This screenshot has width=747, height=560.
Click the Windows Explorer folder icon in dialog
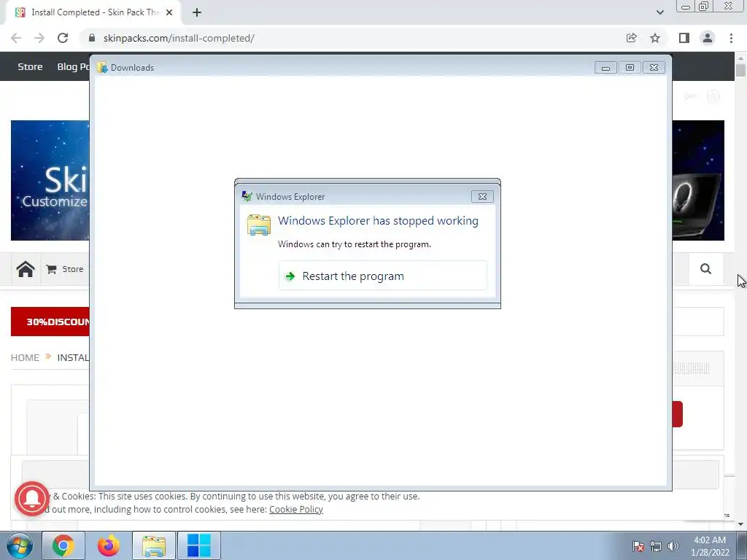tap(259, 225)
